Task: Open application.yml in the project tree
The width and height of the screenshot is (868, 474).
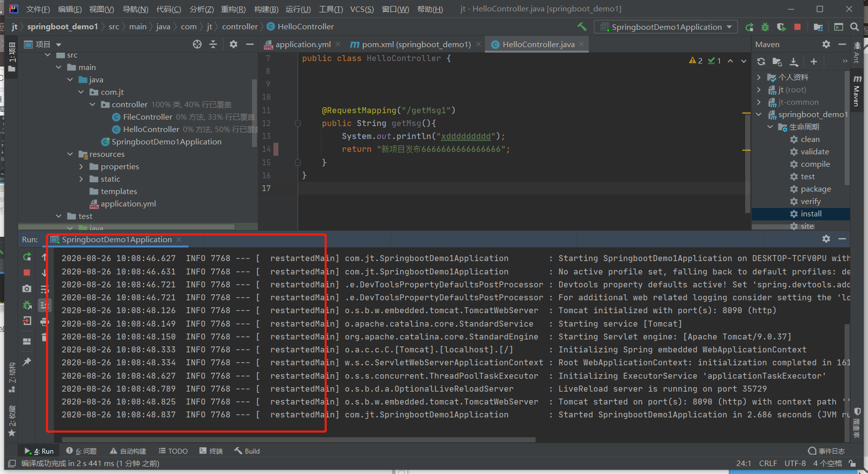Action: click(x=128, y=203)
